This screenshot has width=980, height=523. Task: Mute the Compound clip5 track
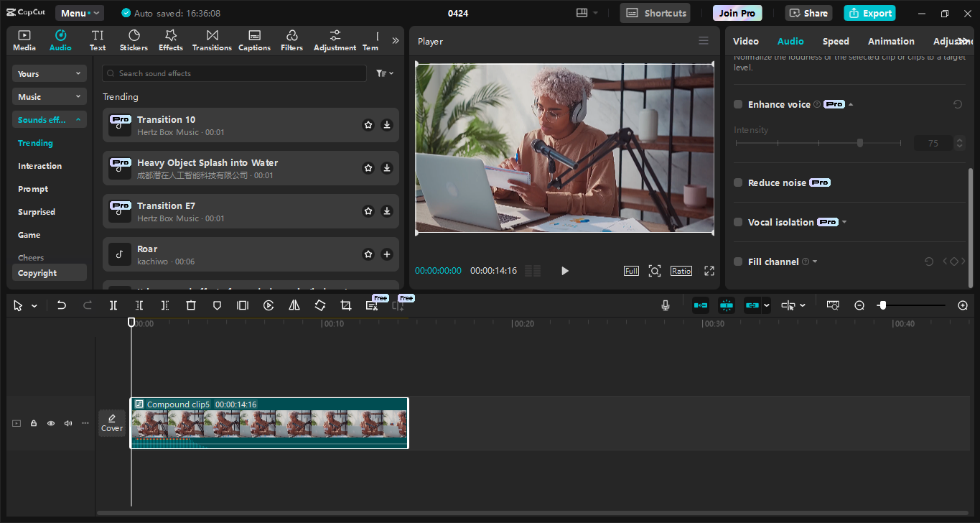67,423
